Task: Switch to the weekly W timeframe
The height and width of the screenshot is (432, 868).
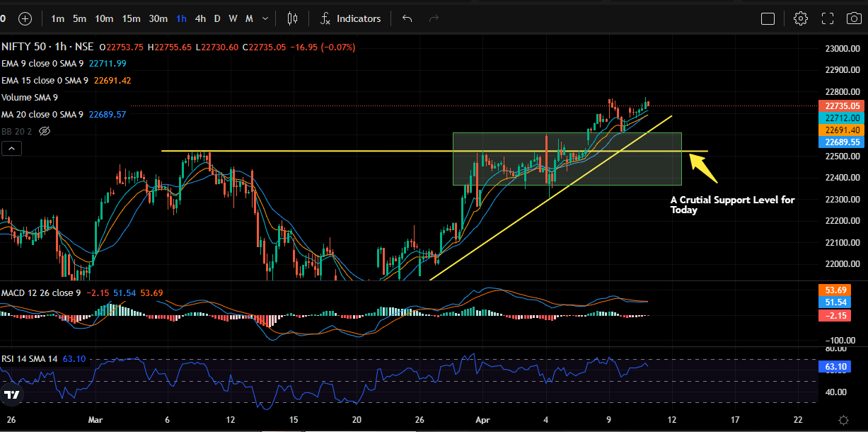Action: pyautogui.click(x=233, y=18)
